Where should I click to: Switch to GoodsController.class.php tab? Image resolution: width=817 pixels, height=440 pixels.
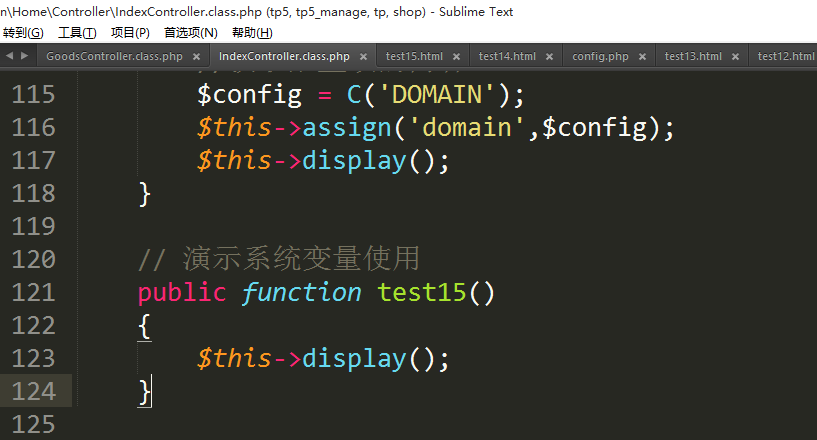coord(114,56)
